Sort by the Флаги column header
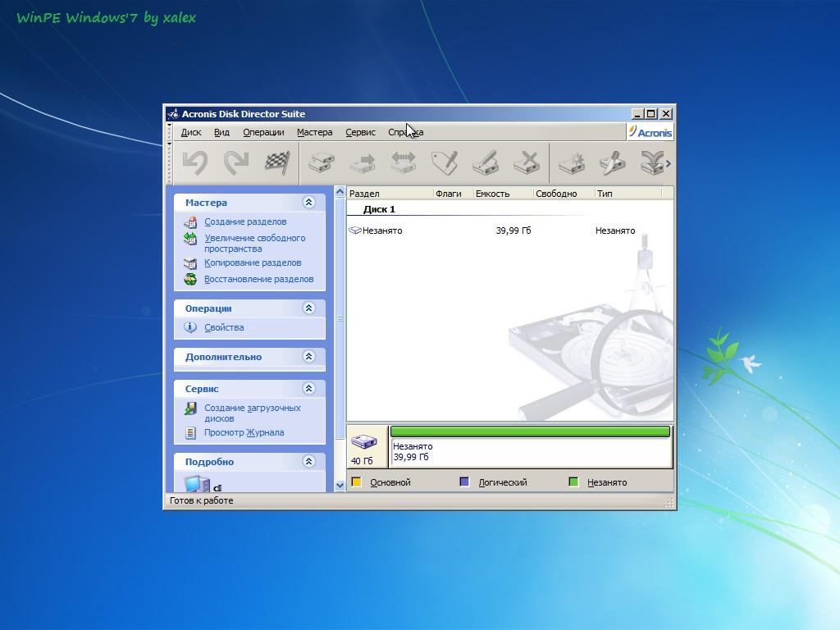840x630 pixels. (453, 194)
